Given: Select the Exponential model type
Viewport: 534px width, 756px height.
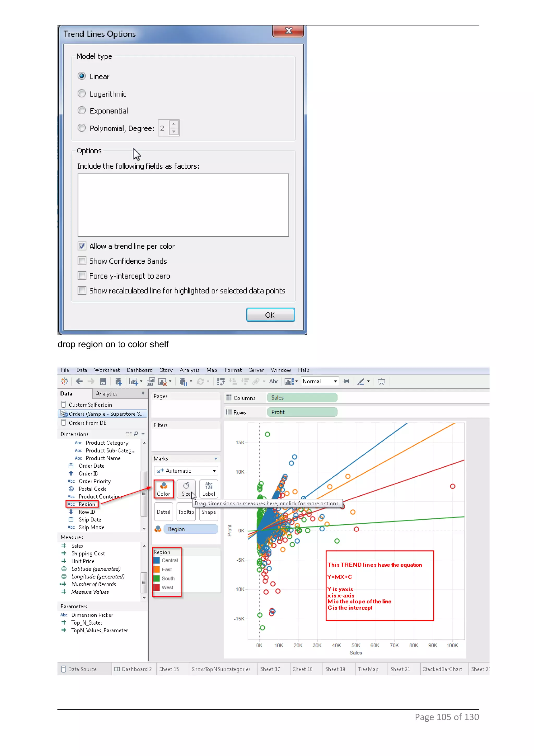Looking at the screenshot, I should [x=82, y=110].
